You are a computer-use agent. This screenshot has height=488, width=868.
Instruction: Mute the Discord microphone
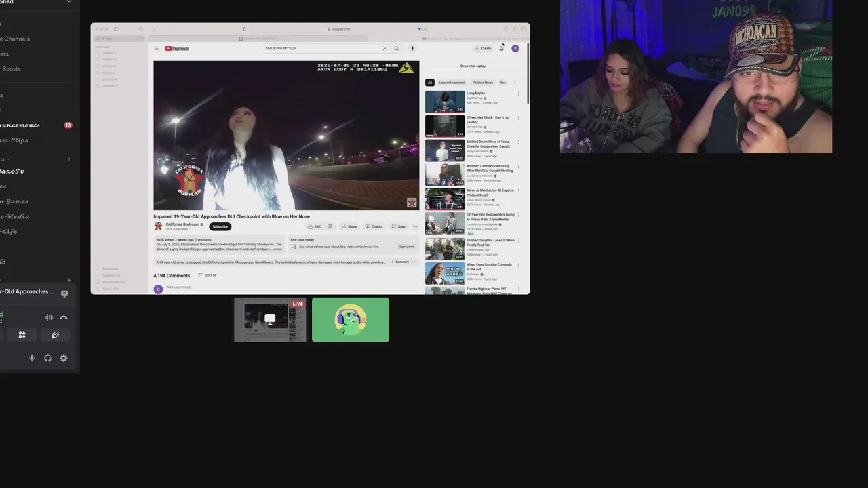point(32,359)
